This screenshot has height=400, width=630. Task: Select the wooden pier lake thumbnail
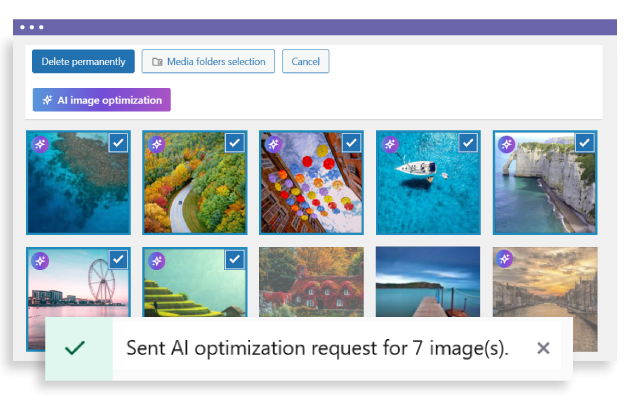[x=428, y=285]
